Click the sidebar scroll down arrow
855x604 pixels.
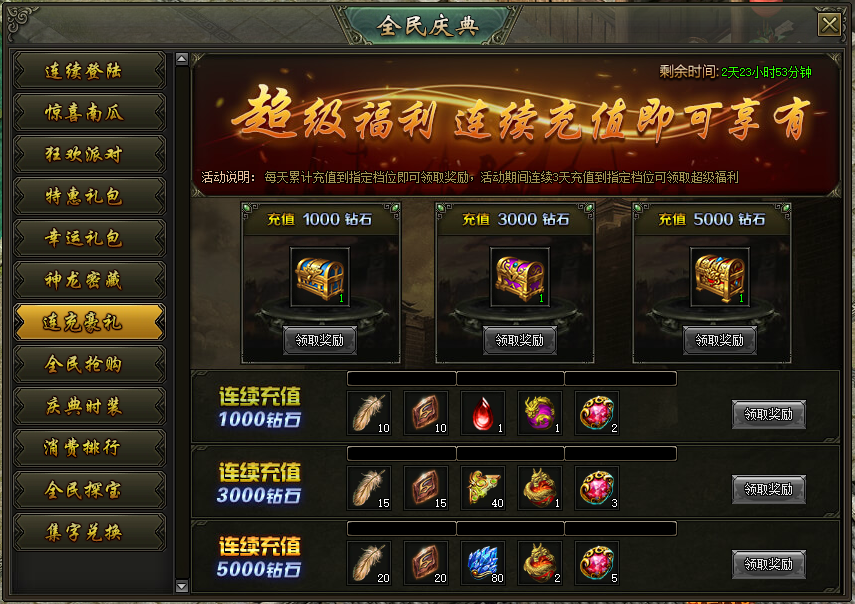(x=182, y=587)
